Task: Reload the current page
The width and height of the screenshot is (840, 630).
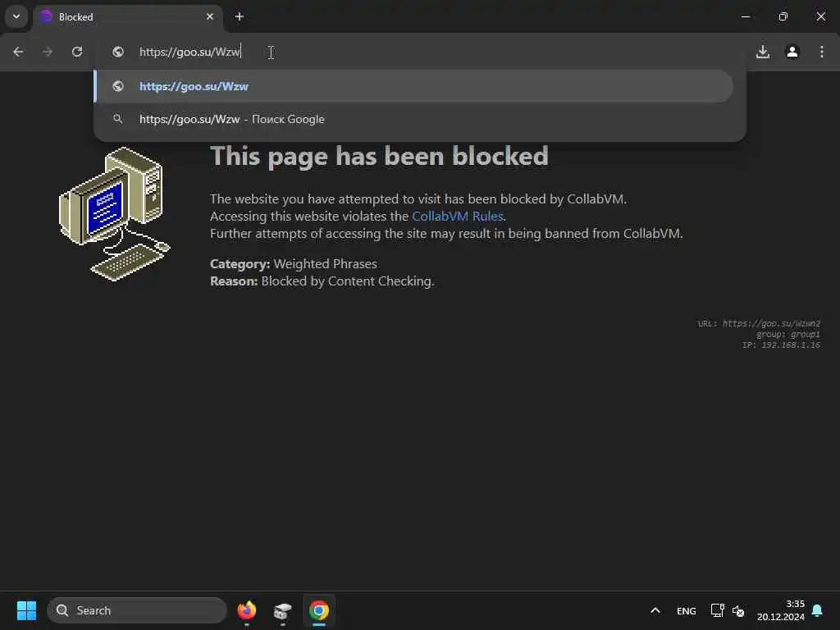Action: pos(77,52)
